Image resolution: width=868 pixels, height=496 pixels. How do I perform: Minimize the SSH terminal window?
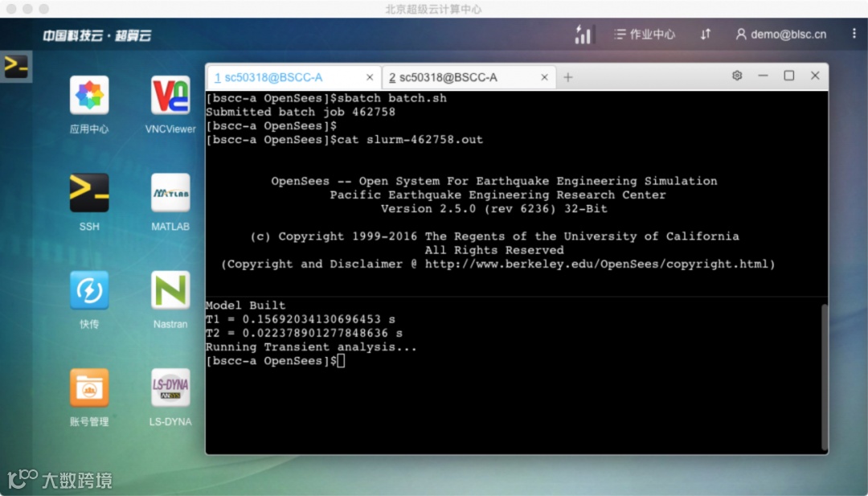pyautogui.click(x=763, y=76)
